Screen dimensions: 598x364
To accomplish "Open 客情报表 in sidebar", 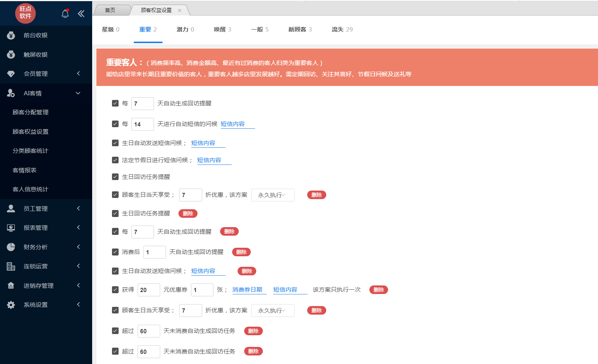I will coord(24,170).
